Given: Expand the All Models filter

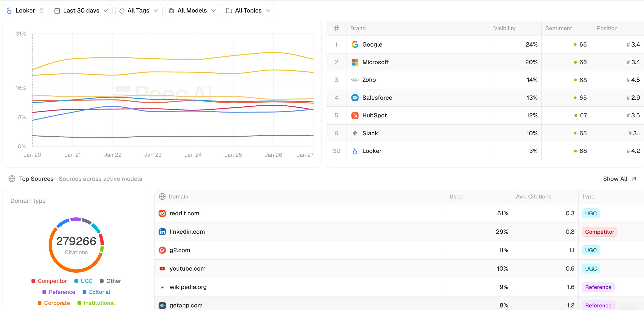Looking at the screenshot, I should tap(192, 10).
